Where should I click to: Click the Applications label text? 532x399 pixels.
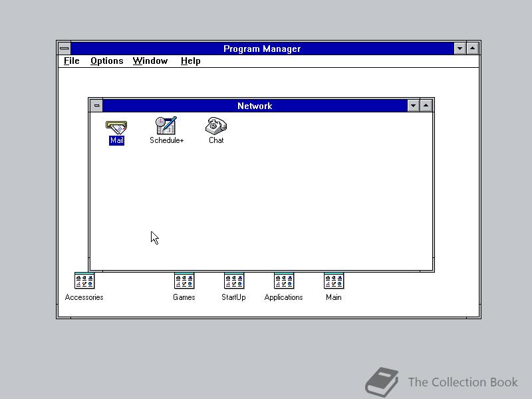tap(284, 297)
